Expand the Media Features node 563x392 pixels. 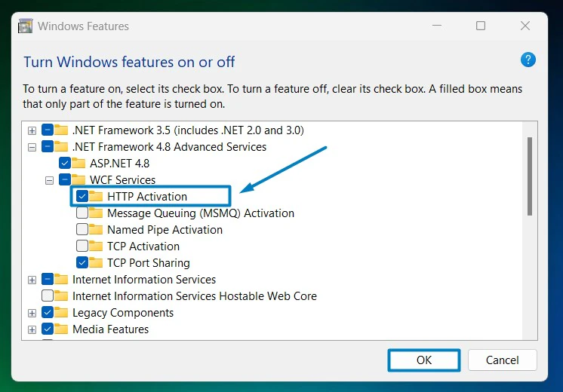(32, 329)
